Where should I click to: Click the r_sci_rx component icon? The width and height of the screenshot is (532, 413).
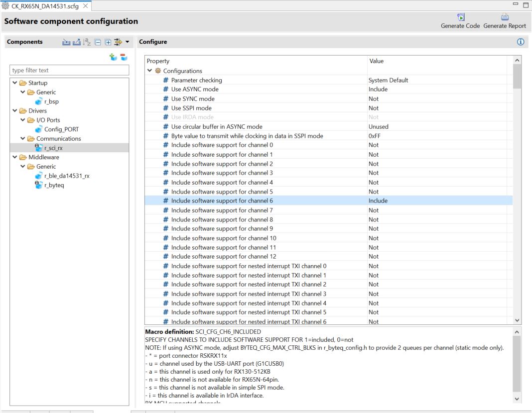[39, 148]
